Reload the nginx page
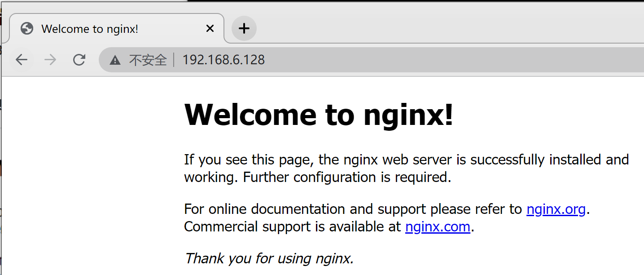 point(79,60)
